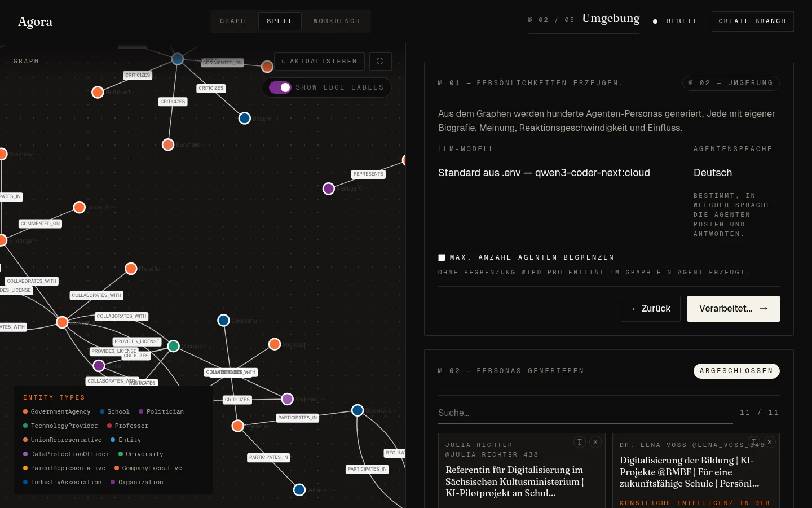Click the Agora logo
Viewport: 812px width, 508px height.
35,21
